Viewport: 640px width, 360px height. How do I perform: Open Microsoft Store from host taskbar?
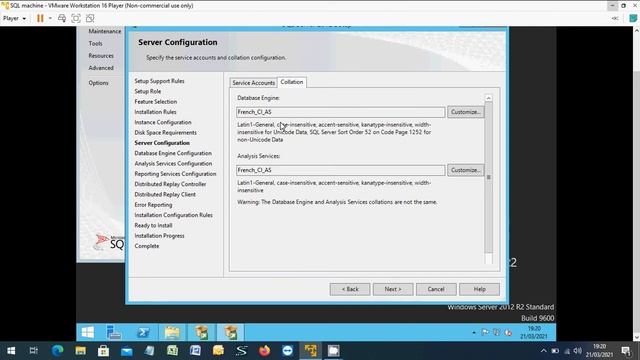coord(103,351)
